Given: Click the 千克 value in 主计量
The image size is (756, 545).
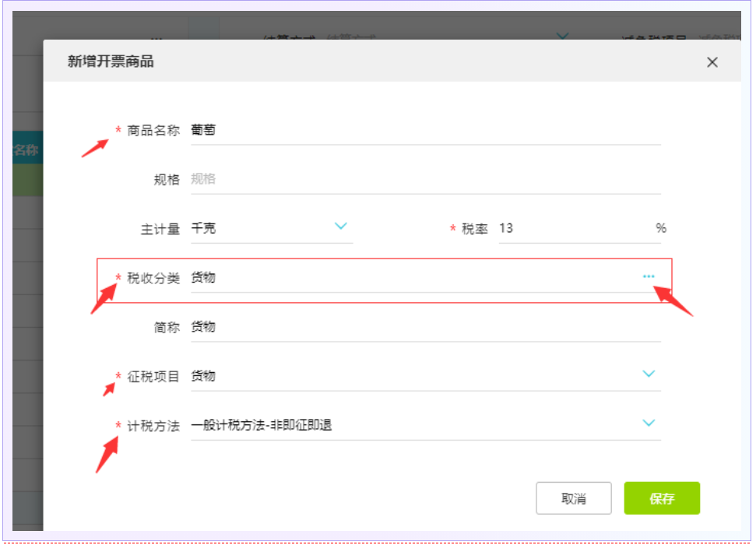Looking at the screenshot, I should (204, 228).
